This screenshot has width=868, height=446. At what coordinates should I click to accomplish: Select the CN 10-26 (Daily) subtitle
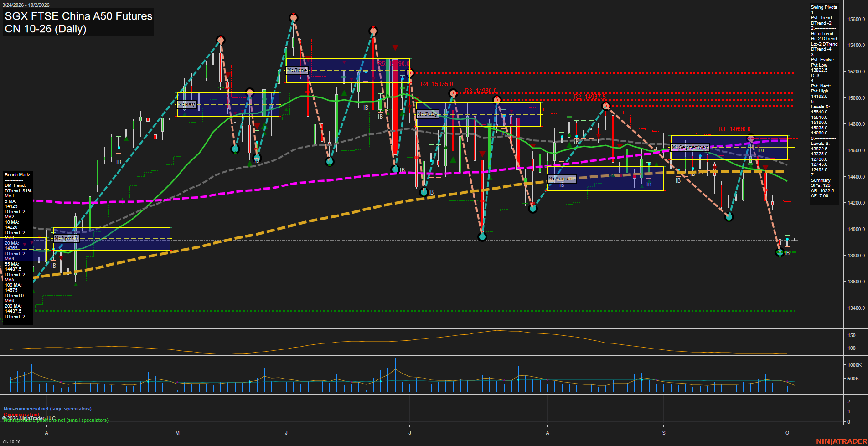[46, 29]
